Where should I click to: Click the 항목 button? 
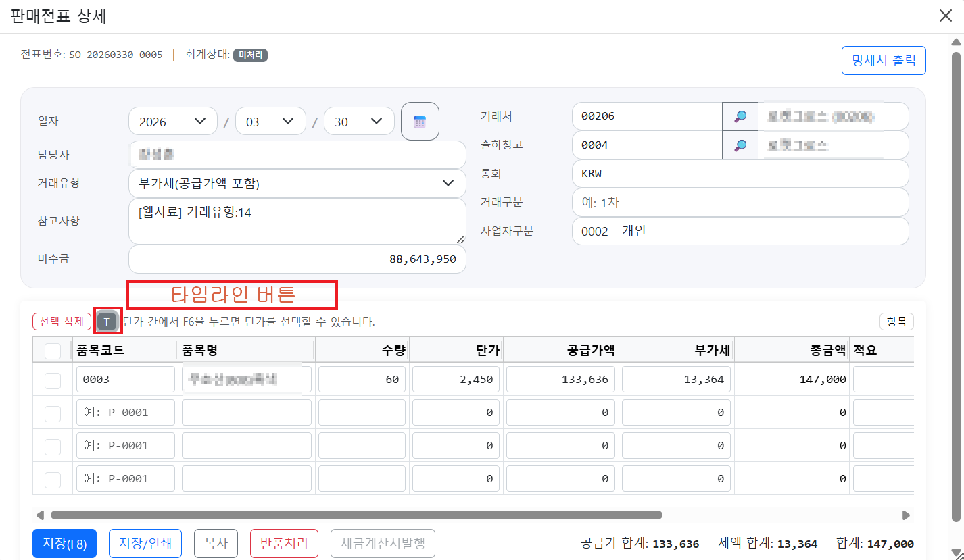coord(896,322)
